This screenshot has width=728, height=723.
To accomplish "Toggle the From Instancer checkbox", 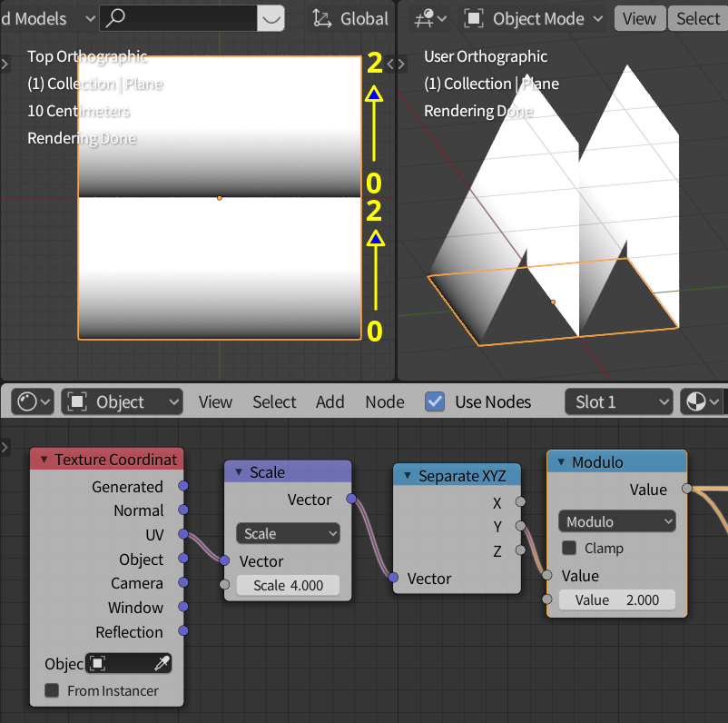I will click(x=52, y=690).
